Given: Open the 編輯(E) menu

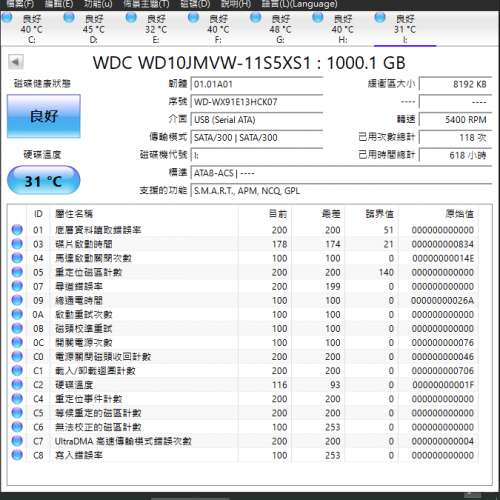Looking at the screenshot, I should pyautogui.click(x=59, y=4).
